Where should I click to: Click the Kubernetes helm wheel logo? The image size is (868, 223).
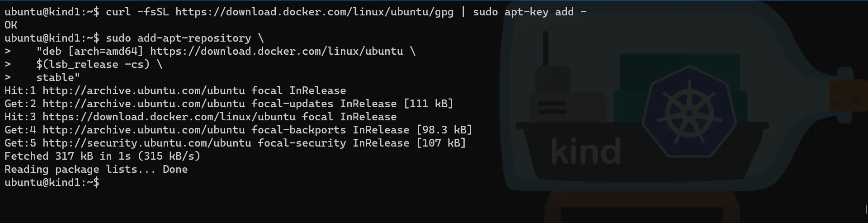click(x=690, y=111)
